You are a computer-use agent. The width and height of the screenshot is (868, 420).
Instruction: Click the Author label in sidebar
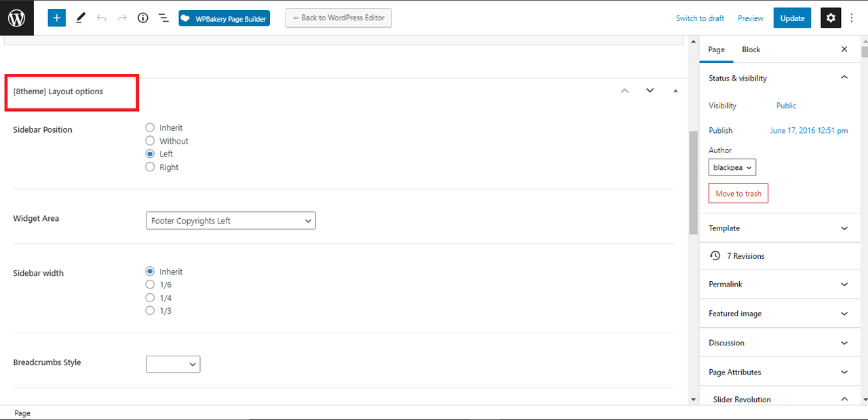[x=720, y=150]
